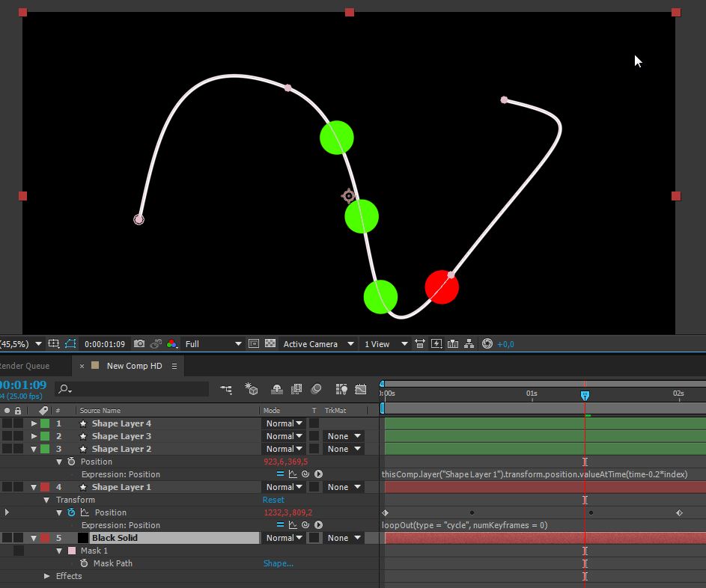Click the Auto-keyframe brainstorm icon
The width and height of the screenshot is (706, 588).
[341, 389]
